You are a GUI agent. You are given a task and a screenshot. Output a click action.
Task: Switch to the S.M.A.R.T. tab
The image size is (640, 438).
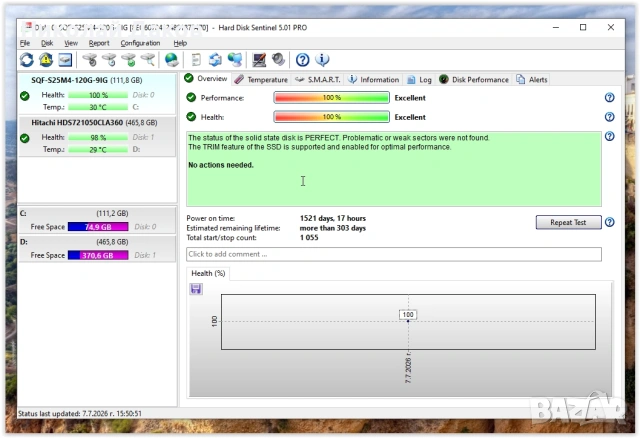[x=318, y=80]
